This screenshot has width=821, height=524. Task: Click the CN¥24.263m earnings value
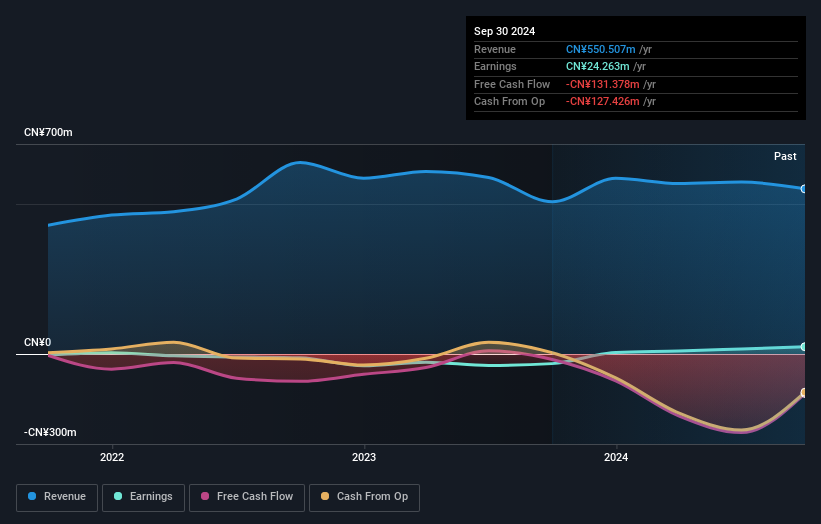[x=597, y=66]
